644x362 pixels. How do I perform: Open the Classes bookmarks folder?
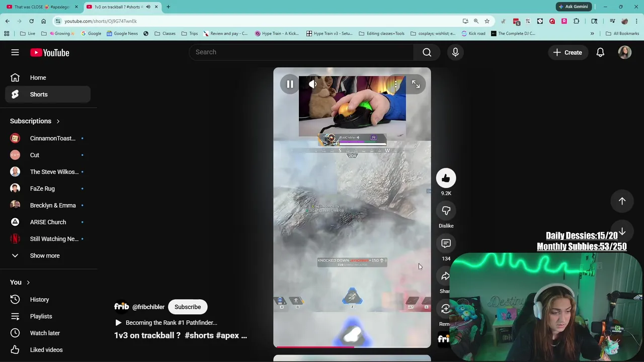pyautogui.click(x=165, y=34)
